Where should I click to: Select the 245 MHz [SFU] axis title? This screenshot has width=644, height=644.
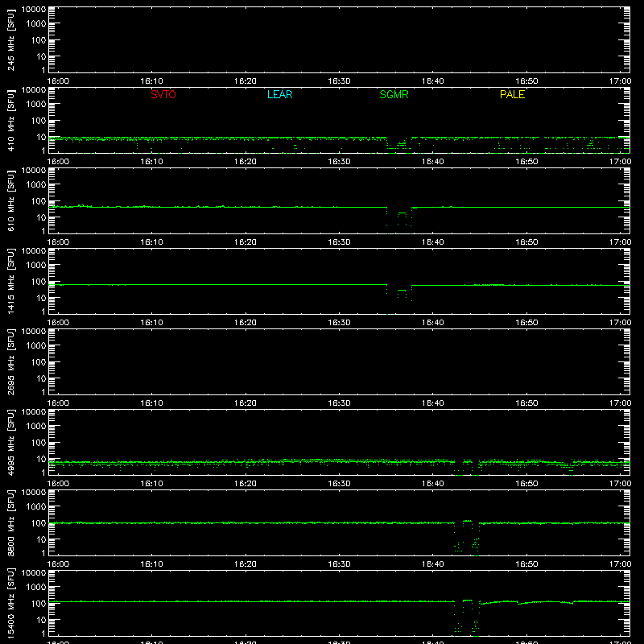(x=10, y=39)
